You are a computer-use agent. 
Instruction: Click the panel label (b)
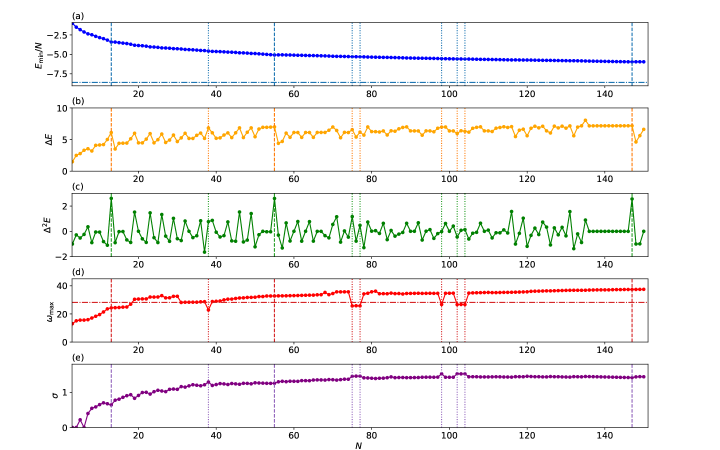point(78,101)
